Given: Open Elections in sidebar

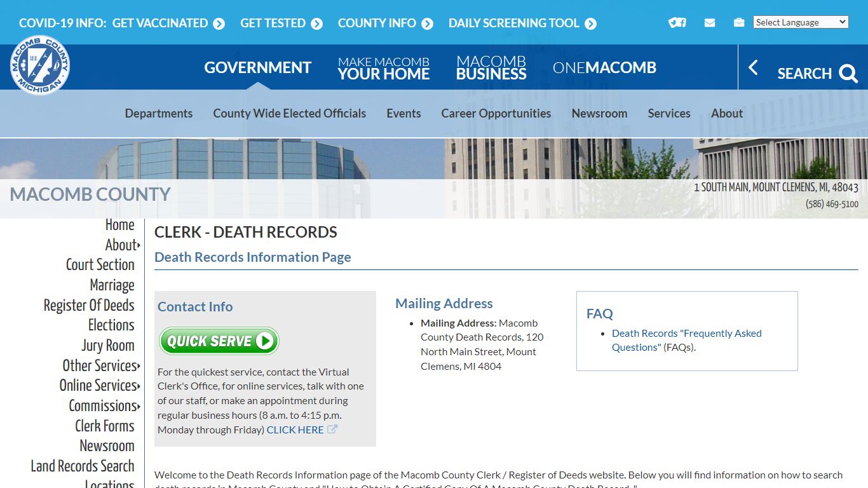Looking at the screenshot, I should [111, 325].
